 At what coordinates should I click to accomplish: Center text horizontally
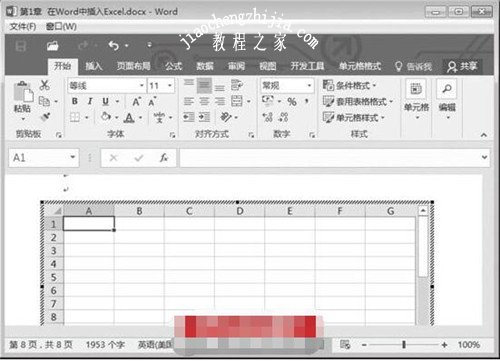[x=204, y=101]
